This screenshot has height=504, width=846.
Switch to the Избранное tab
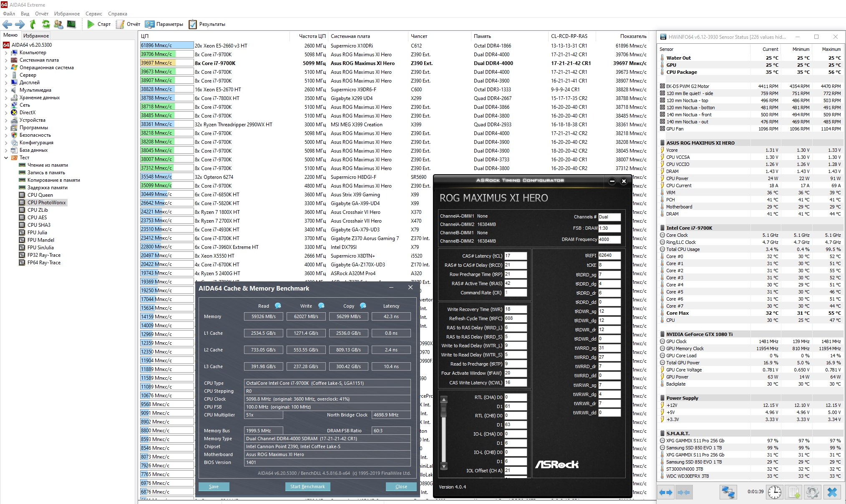coord(36,36)
